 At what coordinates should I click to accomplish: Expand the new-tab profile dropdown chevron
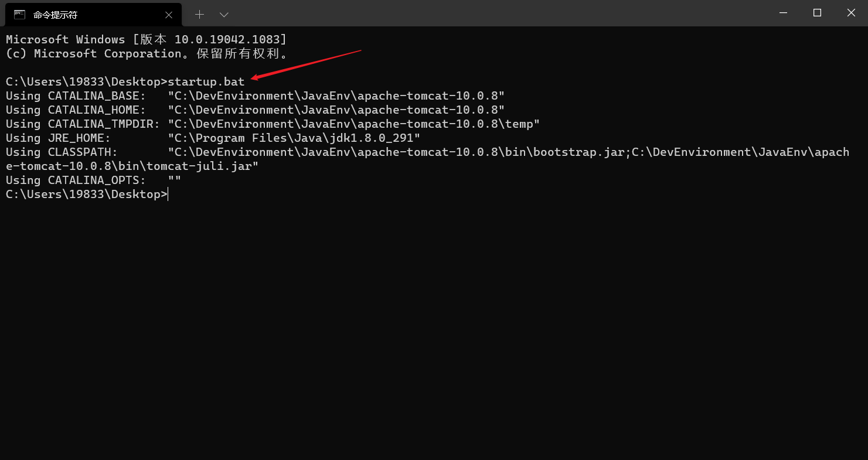pyautogui.click(x=224, y=14)
